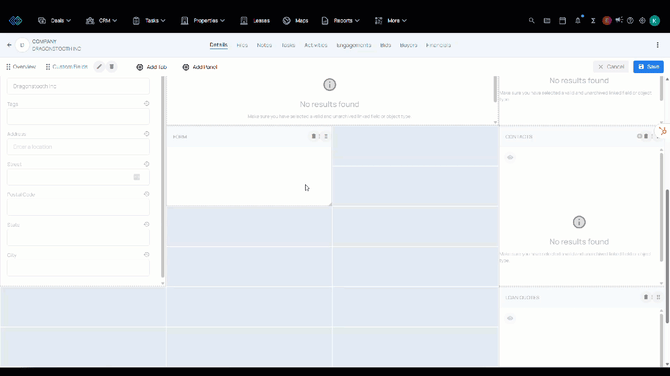670x376 pixels.
Task: Save the layout
Action: (648, 67)
